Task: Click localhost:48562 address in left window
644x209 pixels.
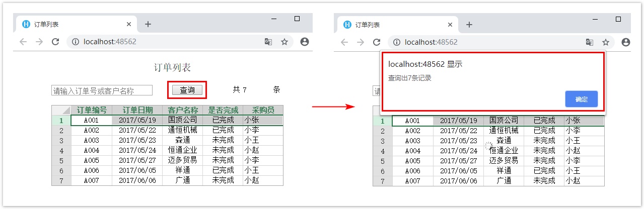Action: [110, 42]
